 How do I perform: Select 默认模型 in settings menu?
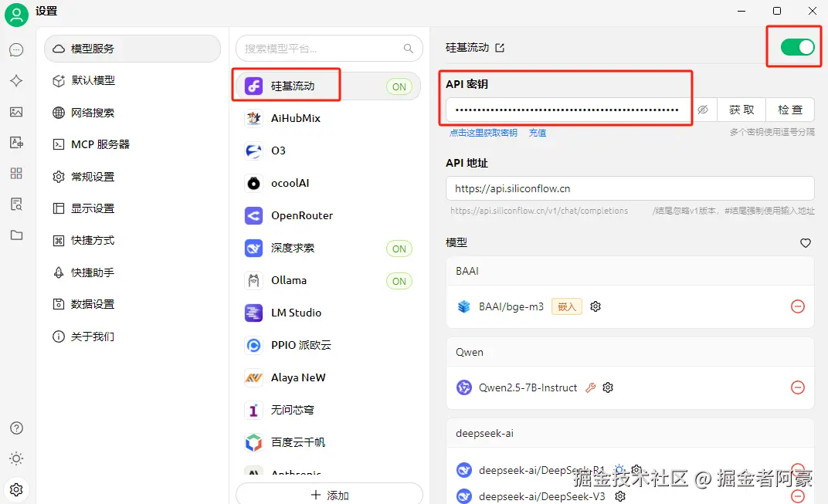pos(132,81)
